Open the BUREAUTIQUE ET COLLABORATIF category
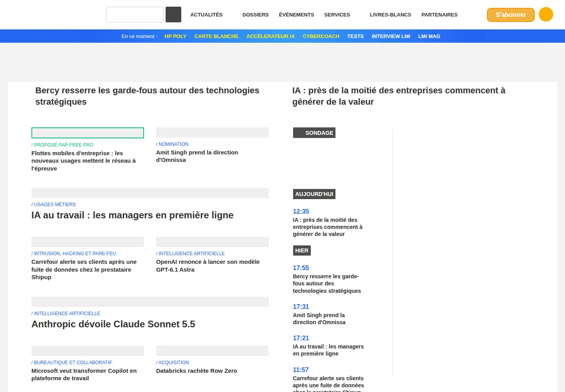Screen dimensions: 565x392 (x=72, y=363)
